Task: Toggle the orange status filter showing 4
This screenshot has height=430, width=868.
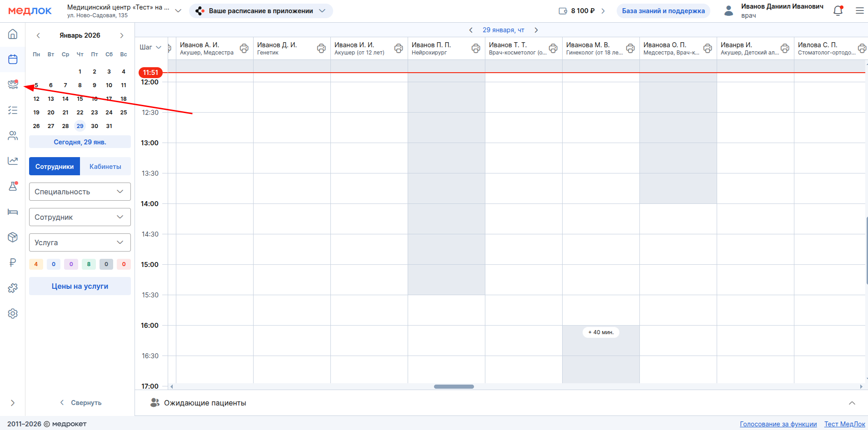Action: 36,264
